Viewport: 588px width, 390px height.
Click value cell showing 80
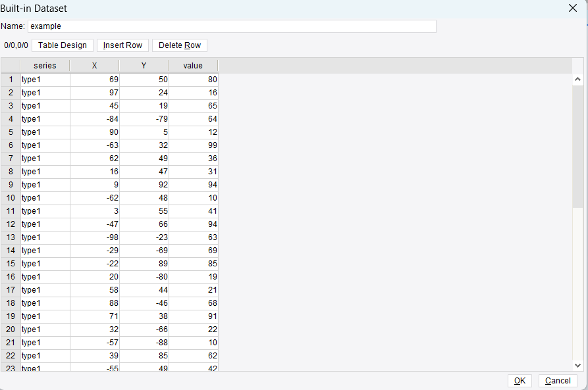pos(193,80)
